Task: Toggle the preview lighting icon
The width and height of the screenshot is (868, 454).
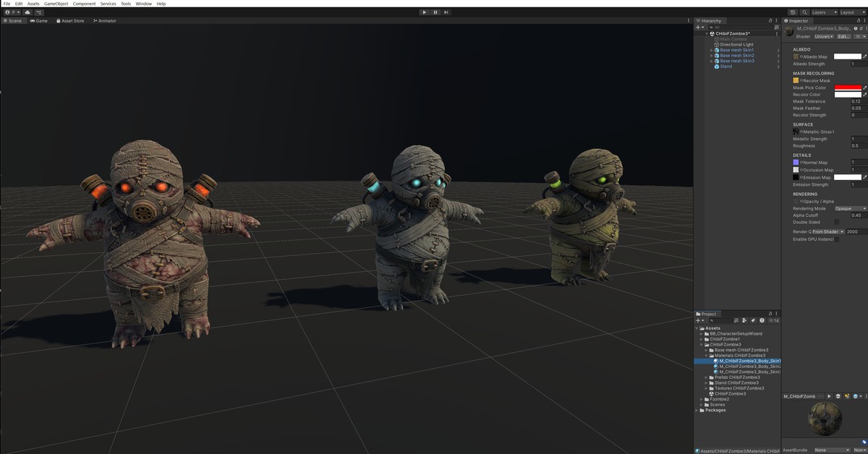Action: coord(847,396)
